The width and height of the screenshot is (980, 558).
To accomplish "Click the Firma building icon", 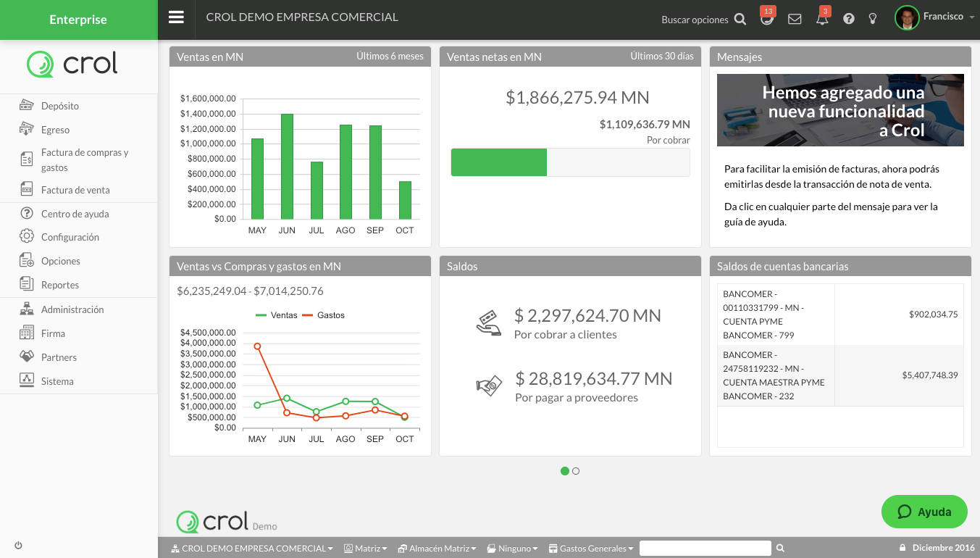I will pyautogui.click(x=27, y=333).
